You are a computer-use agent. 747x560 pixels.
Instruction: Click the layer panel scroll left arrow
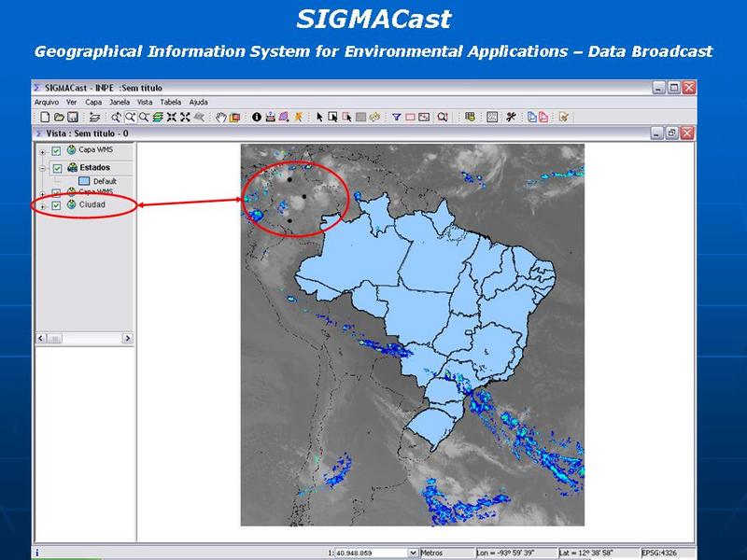point(41,338)
